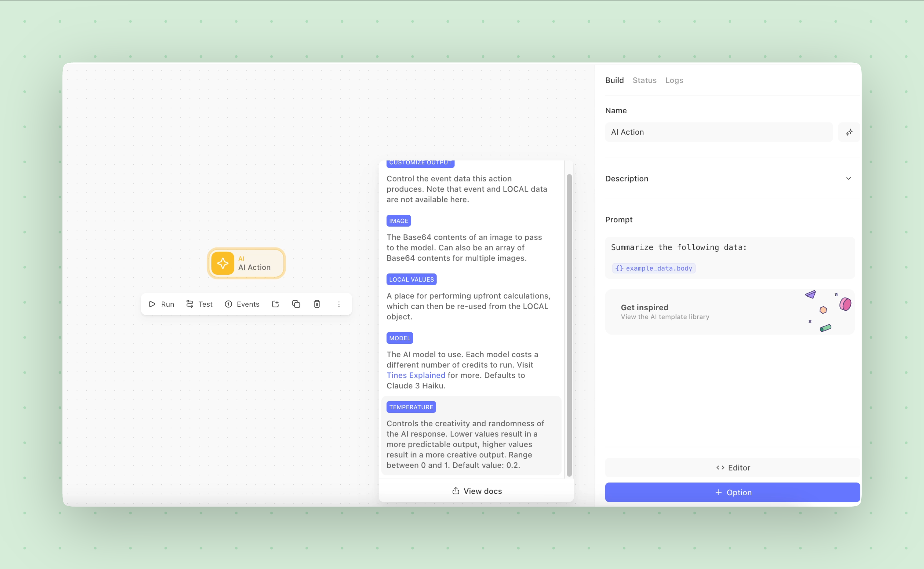Duplicate the action with the copy icon
Screen dimensions: 924x569
pyautogui.click(x=296, y=304)
